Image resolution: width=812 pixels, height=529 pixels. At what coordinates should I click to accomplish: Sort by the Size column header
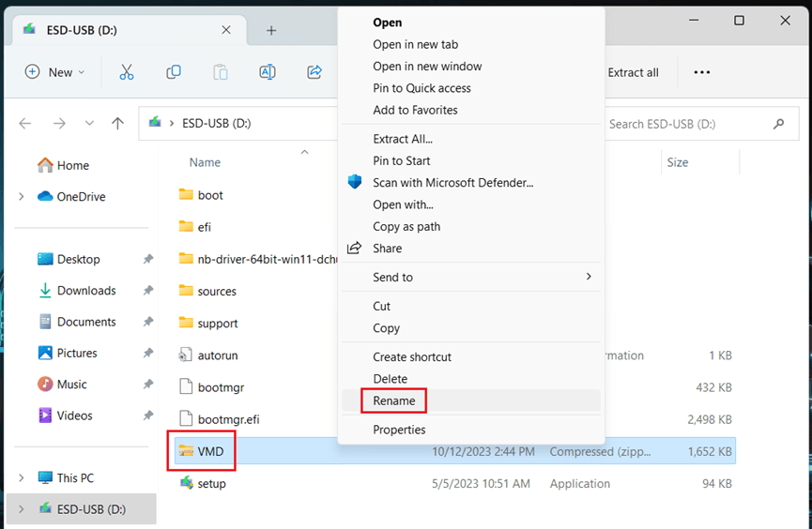pyautogui.click(x=677, y=162)
